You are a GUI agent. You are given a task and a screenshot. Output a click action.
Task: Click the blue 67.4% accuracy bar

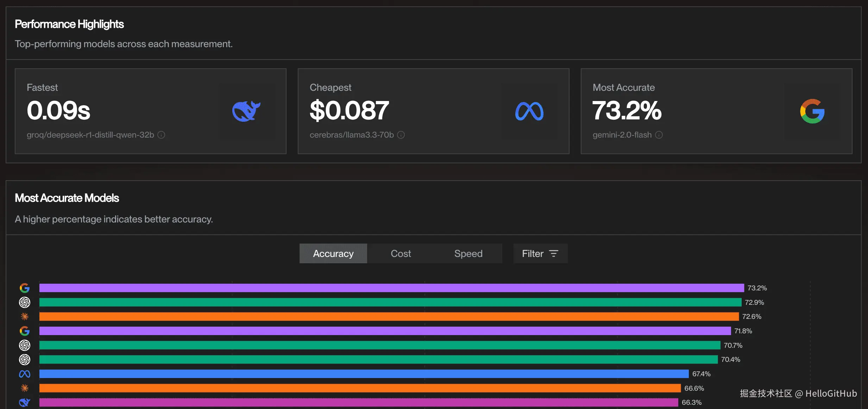pos(364,374)
